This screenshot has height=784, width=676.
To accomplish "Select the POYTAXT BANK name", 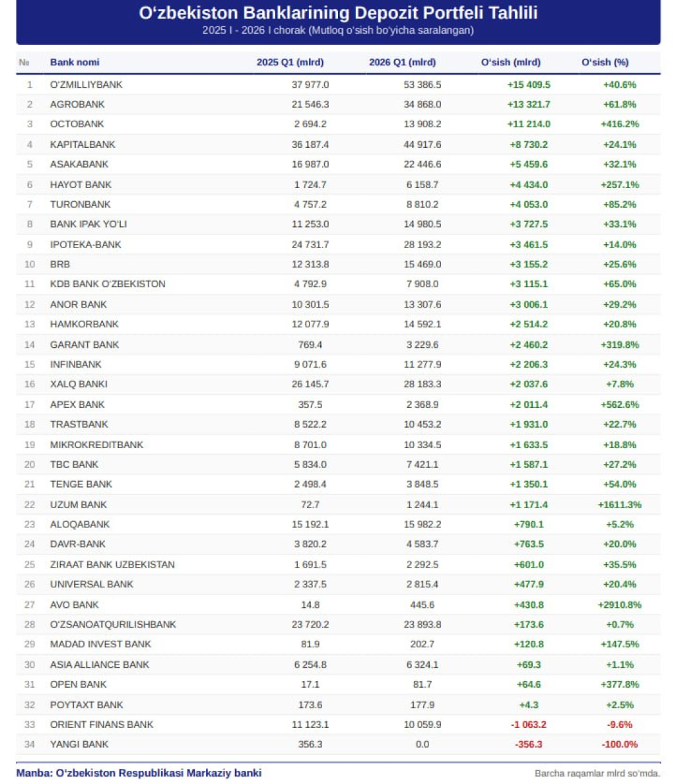I will 86,705.
